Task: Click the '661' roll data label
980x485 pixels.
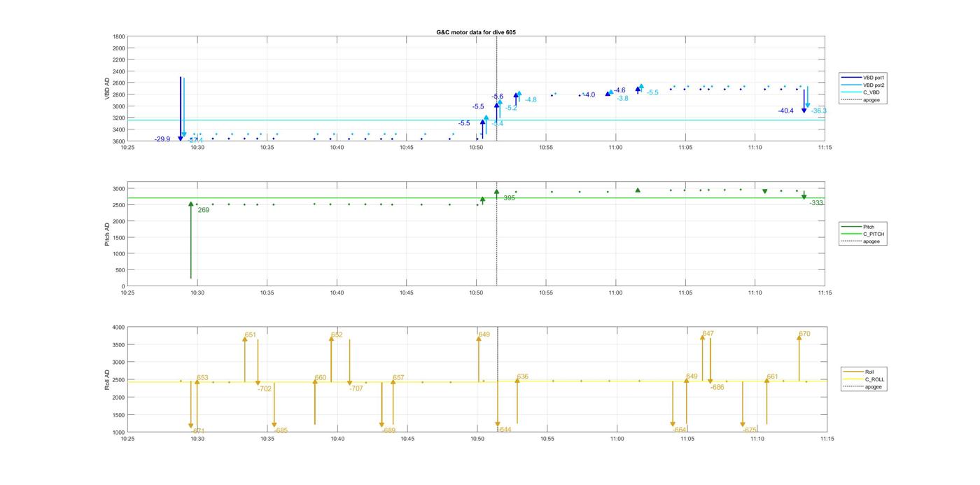Action: tap(772, 377)
